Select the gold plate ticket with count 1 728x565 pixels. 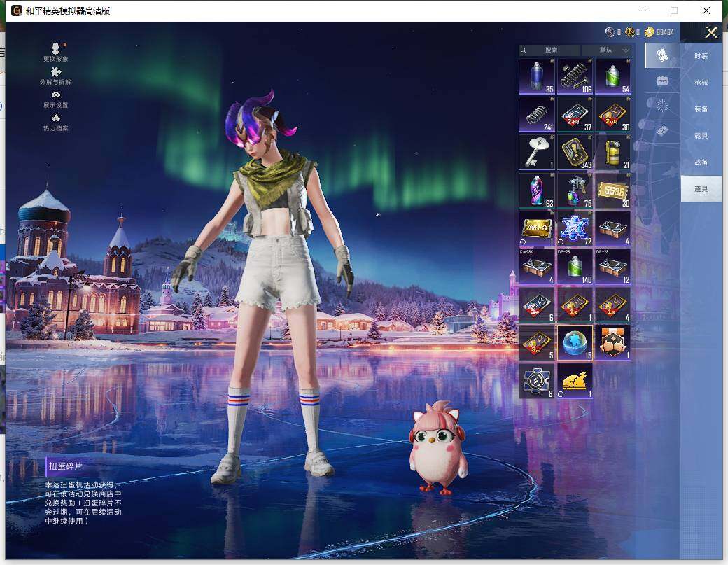coord(537,228)
